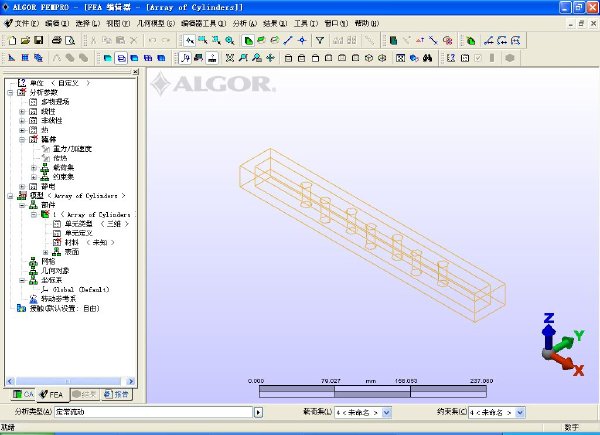Open the 分析(A) menu
The height and width of the screenshot is (435, 600).
(x=245, y=23)
